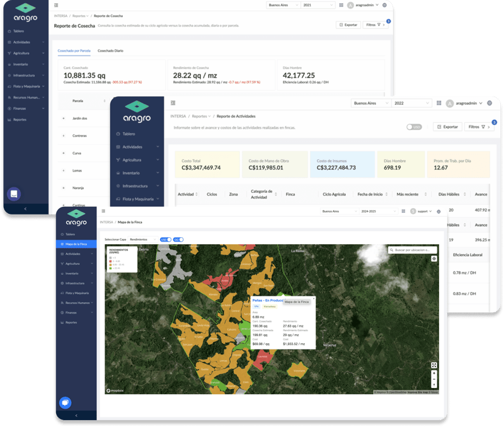Switch the USD toggle on Mapa de la Finca

pyautogui.click(x=167, y=240)
